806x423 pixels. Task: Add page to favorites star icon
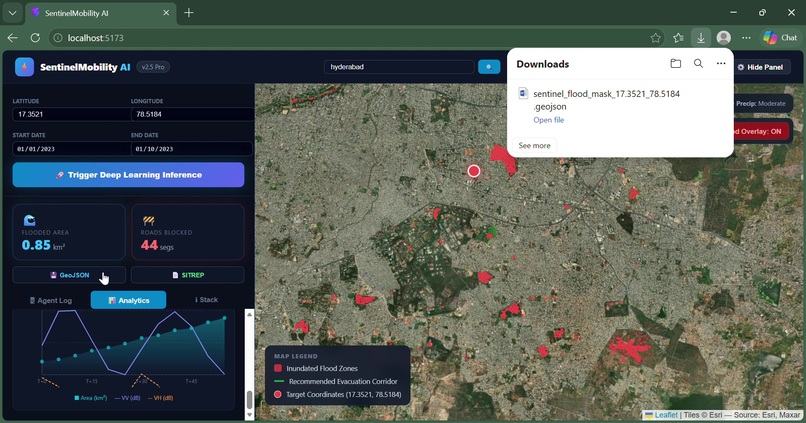click(655, 38)
